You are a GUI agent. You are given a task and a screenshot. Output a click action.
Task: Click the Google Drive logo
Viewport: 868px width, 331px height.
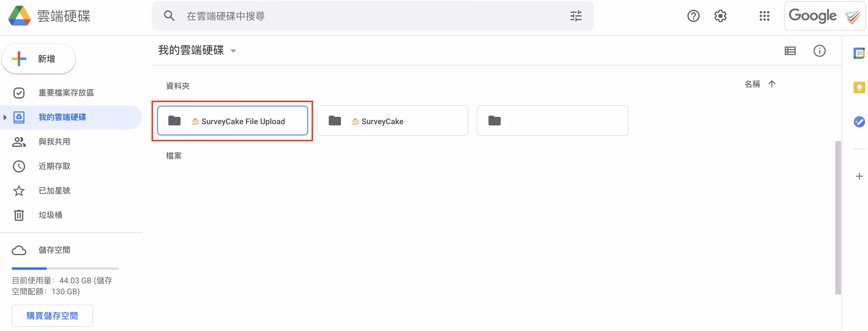(x=20, y=16)
